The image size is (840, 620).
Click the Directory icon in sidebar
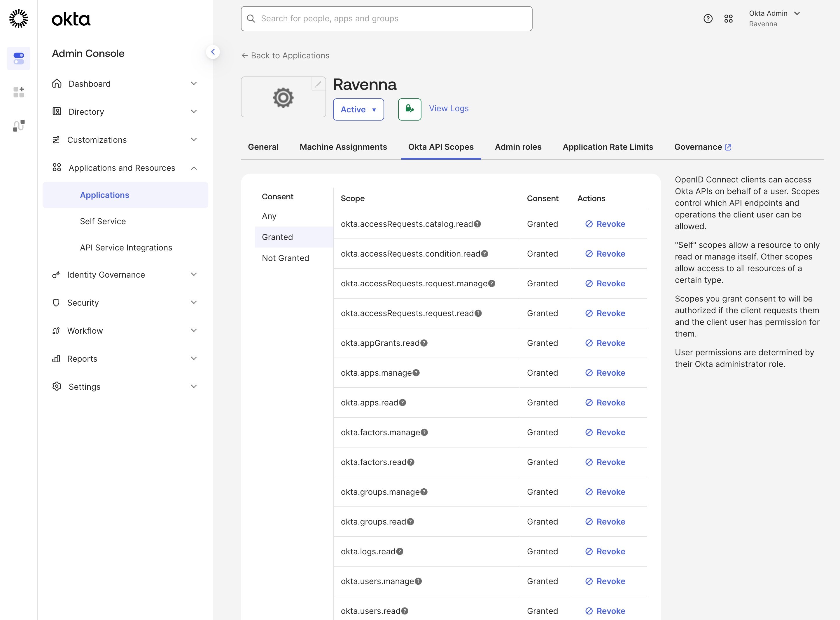[57, 112]
